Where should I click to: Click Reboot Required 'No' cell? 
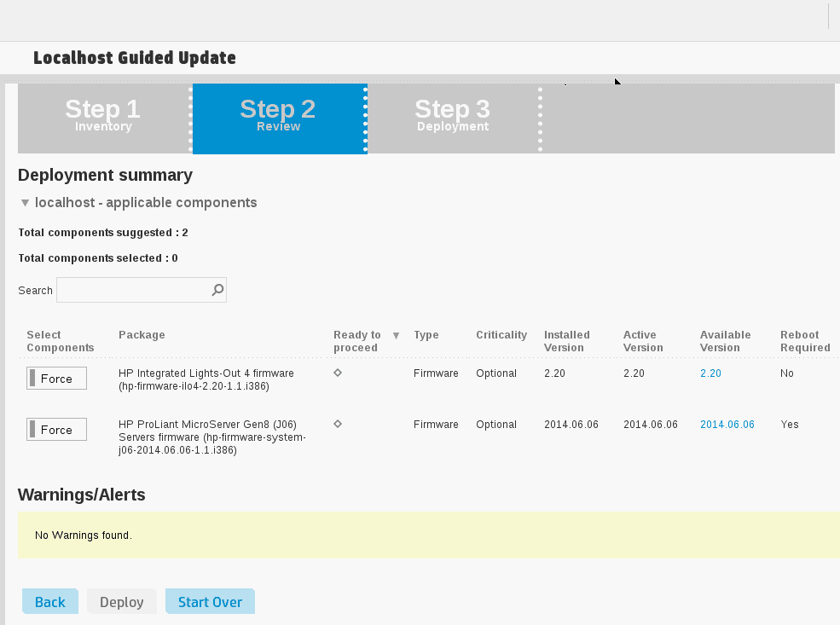coord(786,373)
